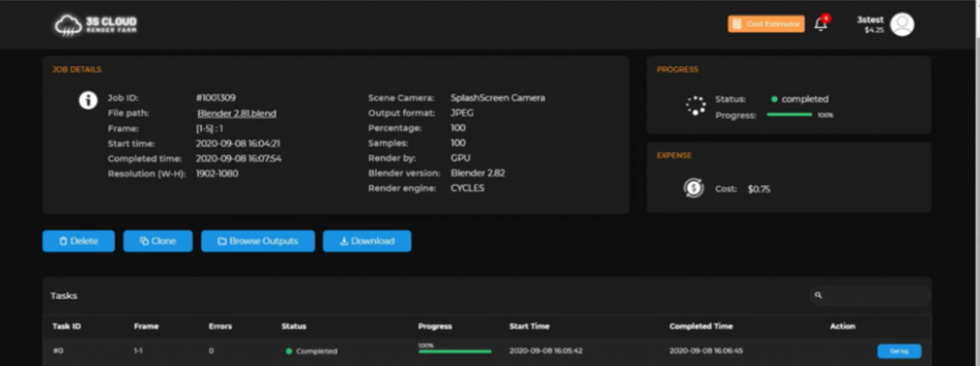Screen dimensions: 980x366
Task: Click the Tasks section title
Action: [64, 296]
